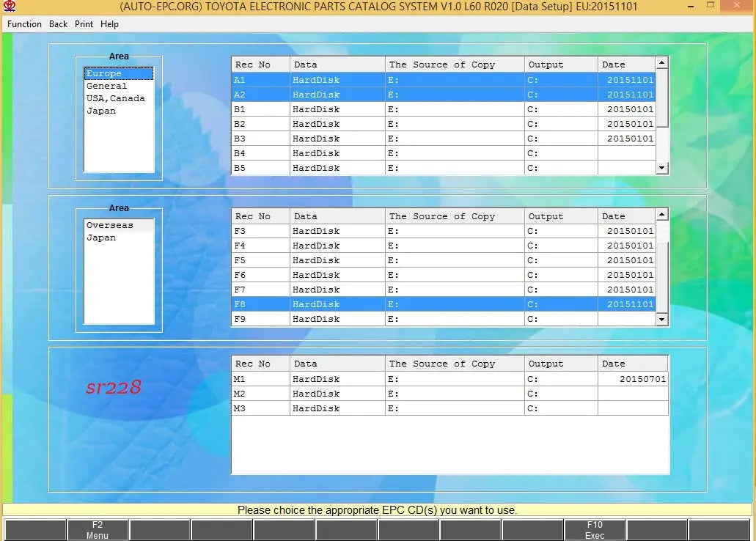Select highlighted record F8
The width and height of the screenshot is (756, 541).
pyautogui.click(x=260, y=304)
